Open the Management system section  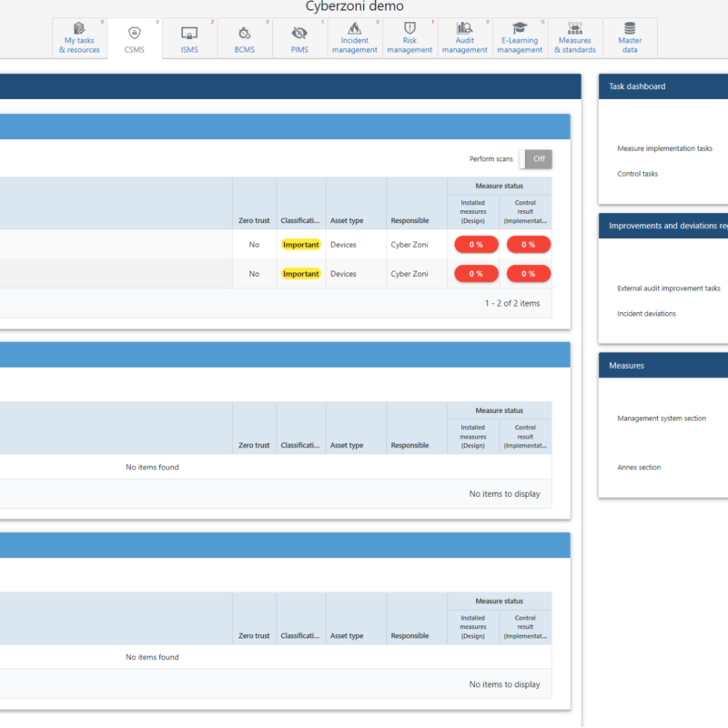(x=662, y=418)
